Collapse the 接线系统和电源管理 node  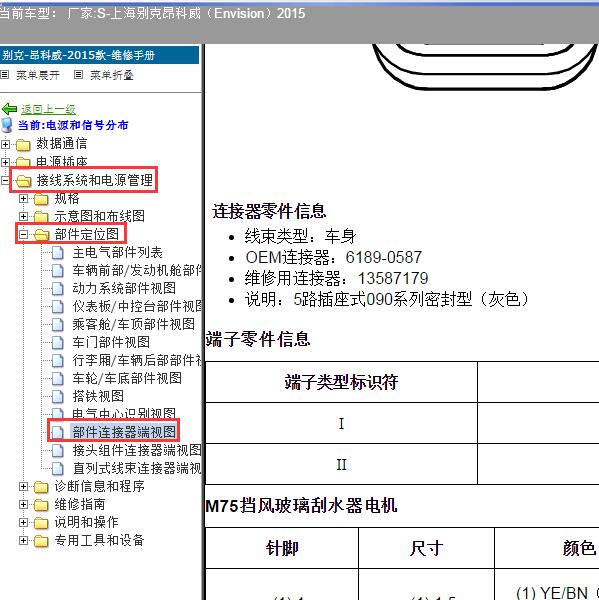[5, 180]
